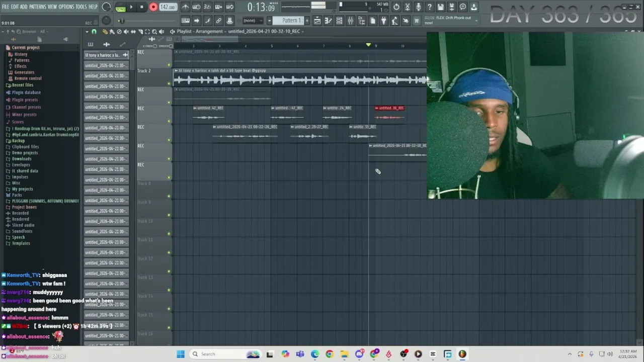Open the FILE menu

(x=6, y=7)
